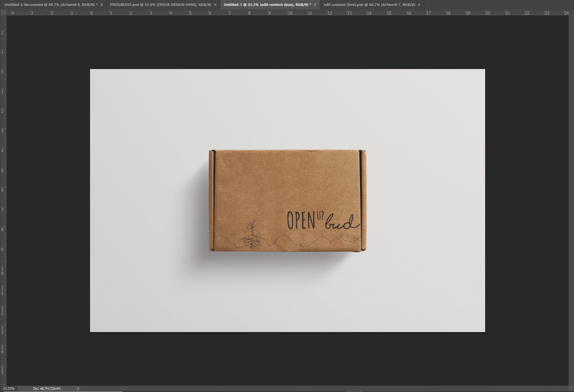This screenshot has height=392, width=574.
Task: Expand the status bar info arrow
Action: click(x=78, y=388)
